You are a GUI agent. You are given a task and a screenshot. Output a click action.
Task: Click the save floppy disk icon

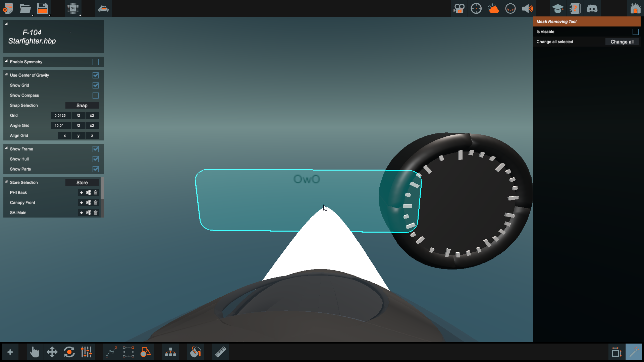pos(43,8)
